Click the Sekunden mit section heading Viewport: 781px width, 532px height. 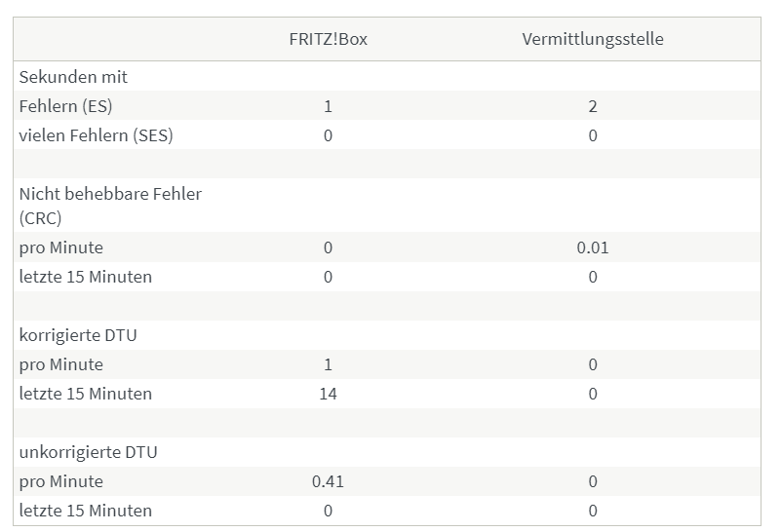click(x=73, y=77)
